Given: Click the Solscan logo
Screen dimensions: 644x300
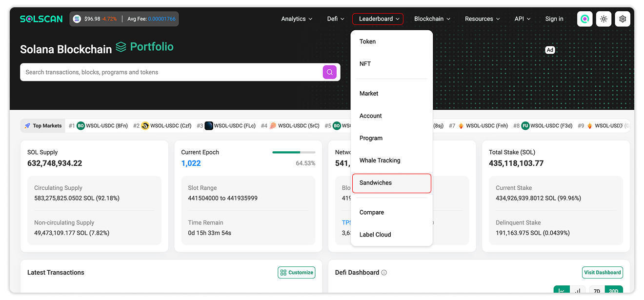Looking at the screenshot, I should [41, 19].
